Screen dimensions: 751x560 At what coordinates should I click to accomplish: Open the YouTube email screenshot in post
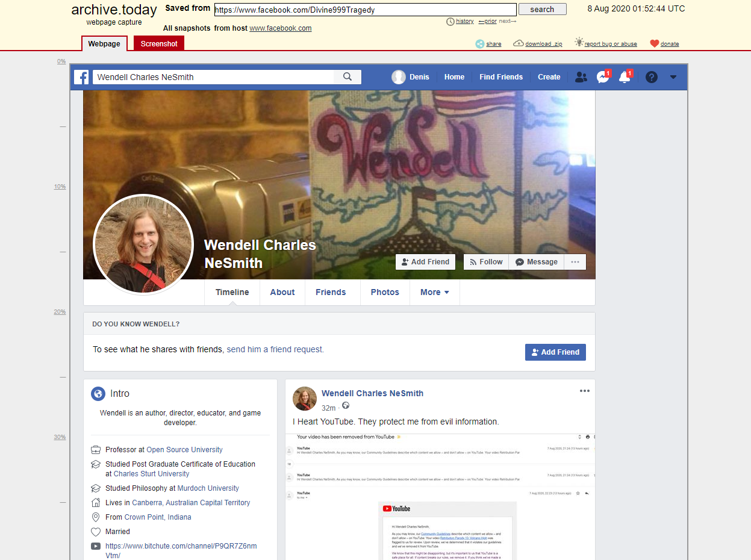click(x=440, y=497)
